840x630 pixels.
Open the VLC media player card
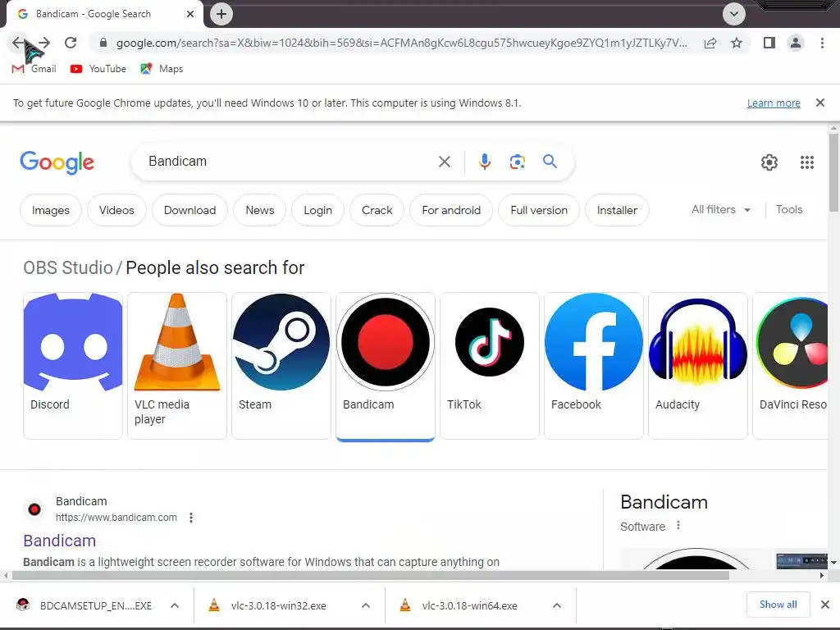(x=177, y=365)
